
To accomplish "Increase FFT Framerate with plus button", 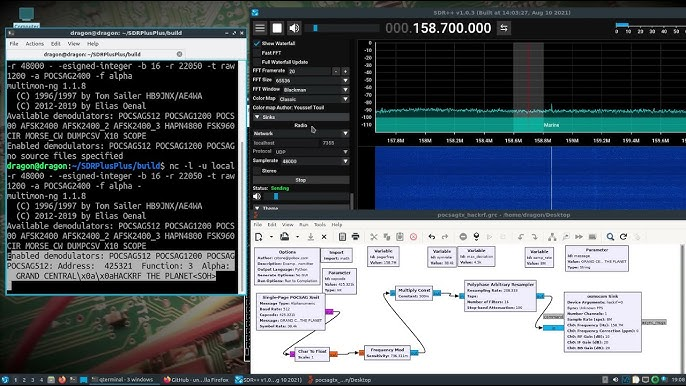I will 345,71.
